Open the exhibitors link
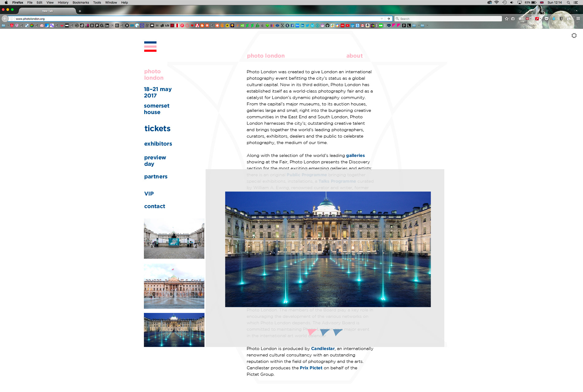 tap(158, 144)
